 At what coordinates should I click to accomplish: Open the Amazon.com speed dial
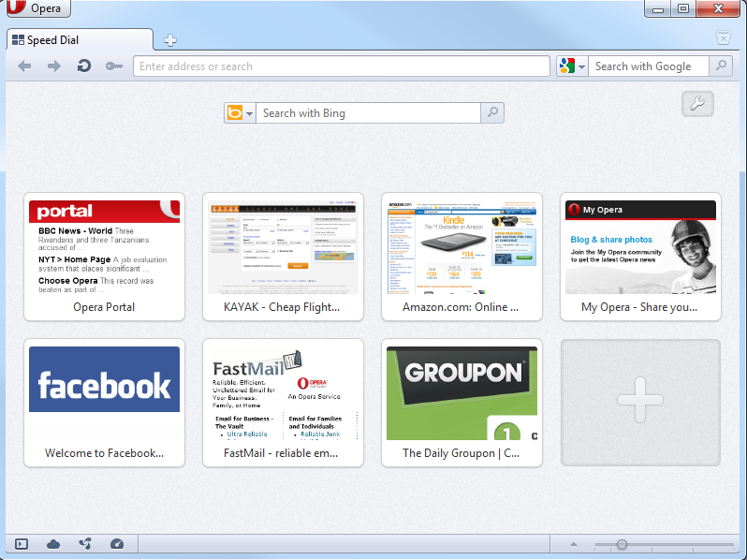coord(461,257)
